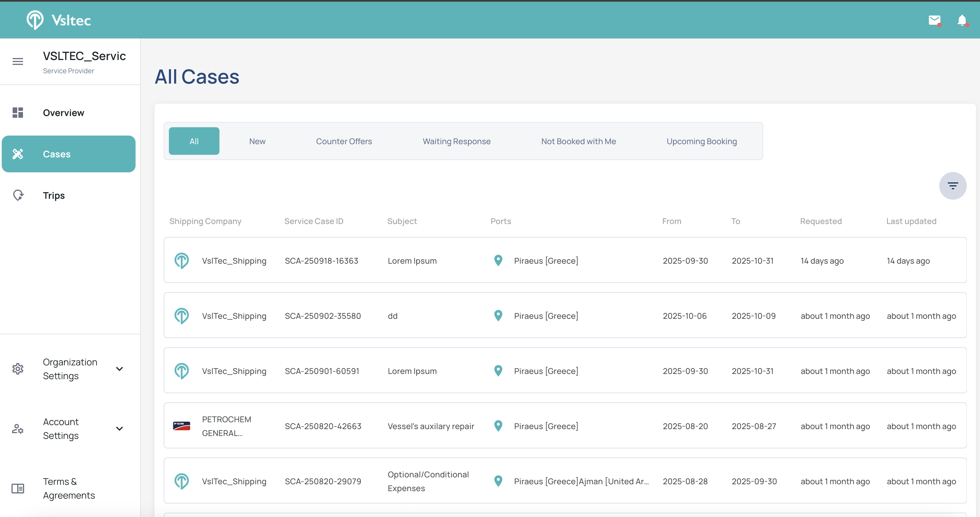The width and height of the screenshot is (980, 517).
Task: Click the hamburger menu icon
Action: click(x=18, y=61)
